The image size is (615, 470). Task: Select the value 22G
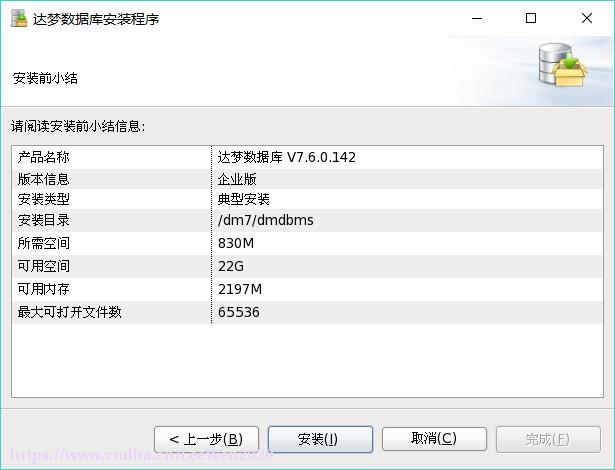(231, 266)
